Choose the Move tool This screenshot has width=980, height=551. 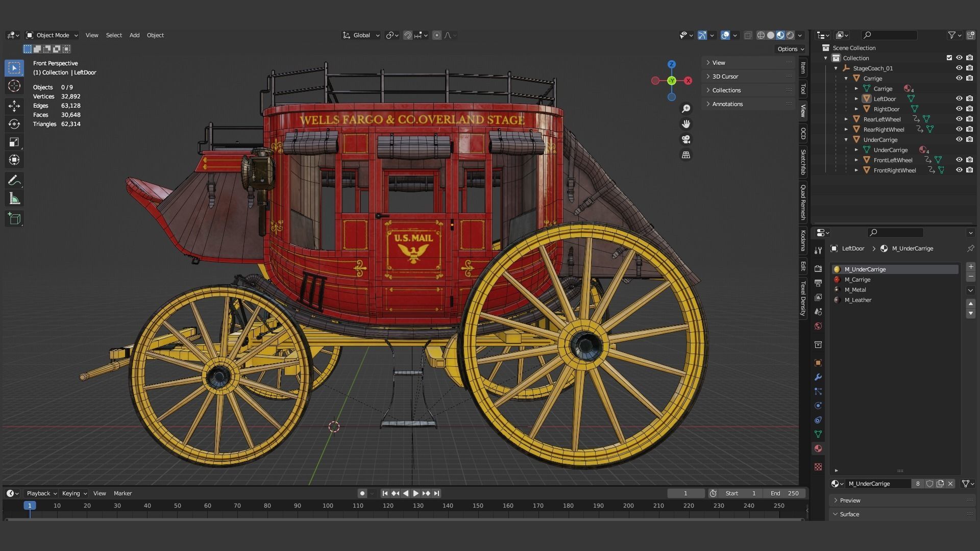[x=14, y=106]
